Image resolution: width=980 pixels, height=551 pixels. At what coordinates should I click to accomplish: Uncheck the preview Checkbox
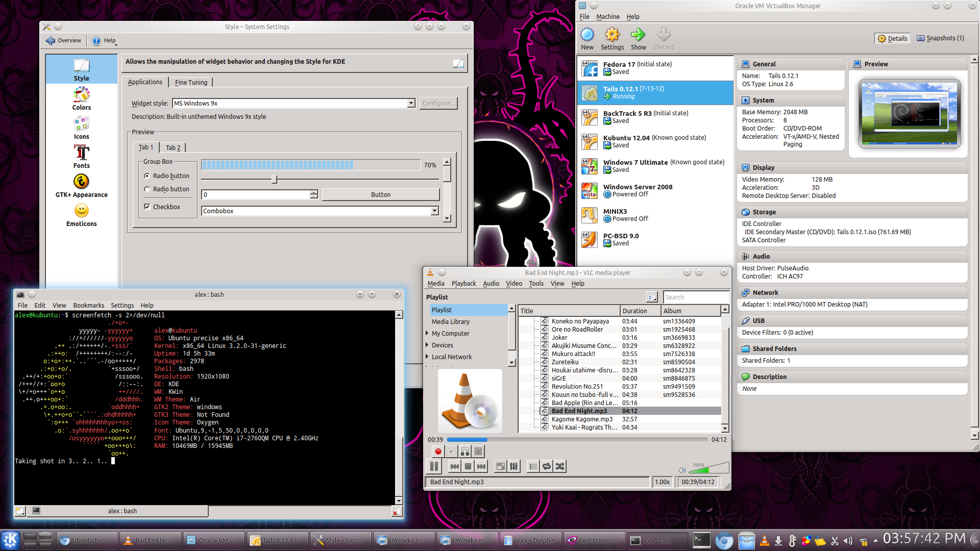pyautogui.click(x=148, y=207)
